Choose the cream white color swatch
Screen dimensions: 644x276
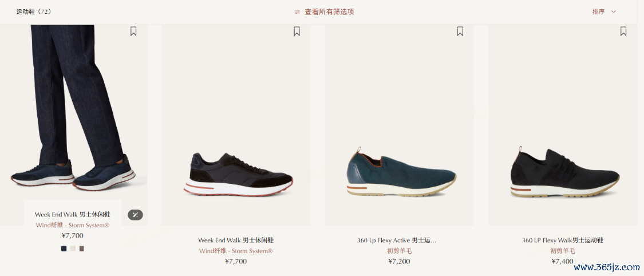click(73, 249)
